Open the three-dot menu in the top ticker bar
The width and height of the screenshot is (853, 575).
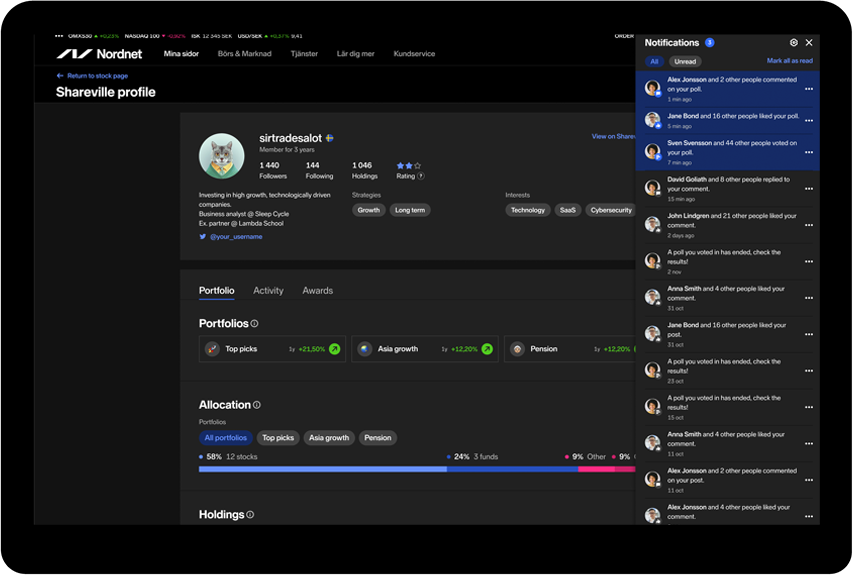[x=59, y=36]
